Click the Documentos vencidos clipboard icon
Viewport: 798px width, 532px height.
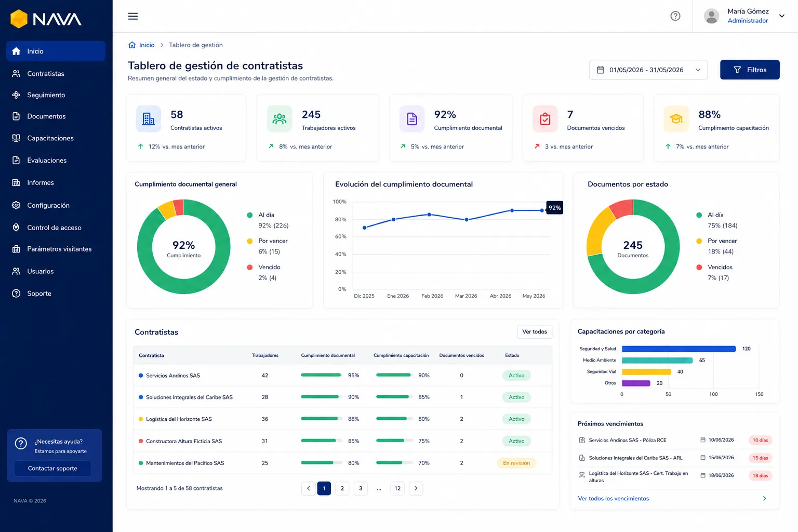pos(545,118)
